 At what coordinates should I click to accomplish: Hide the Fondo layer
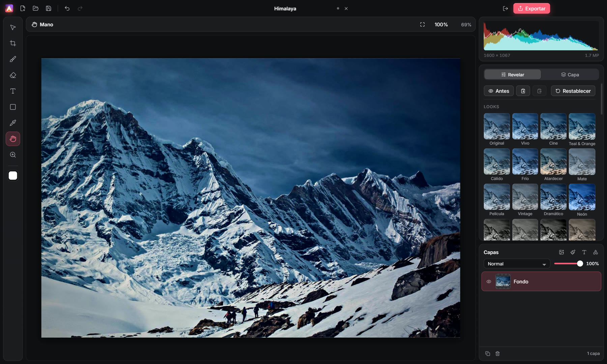click(489, 281)
